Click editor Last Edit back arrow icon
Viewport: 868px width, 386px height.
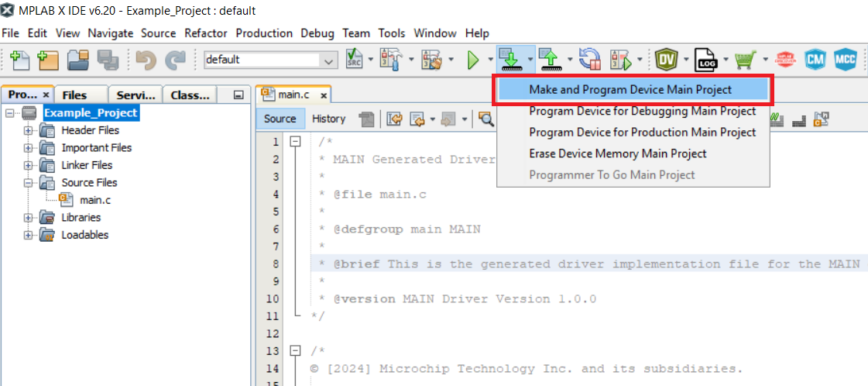click(394, 119)
